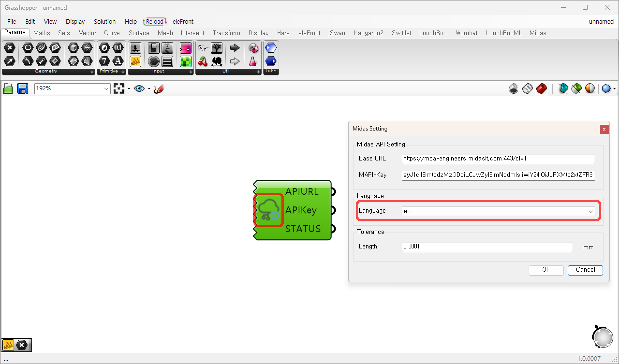
Task: Open the File menu
Action: tap(12, 22)
